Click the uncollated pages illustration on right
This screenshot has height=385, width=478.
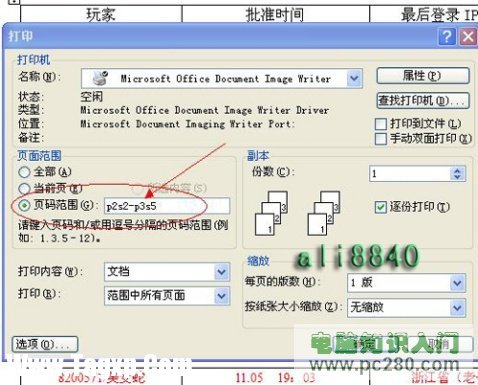click(323, 213)
